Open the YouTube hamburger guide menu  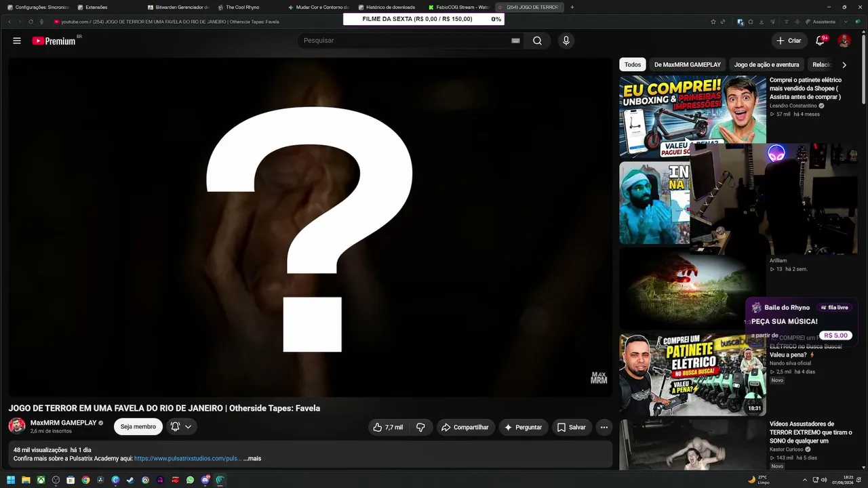[17, 41]
